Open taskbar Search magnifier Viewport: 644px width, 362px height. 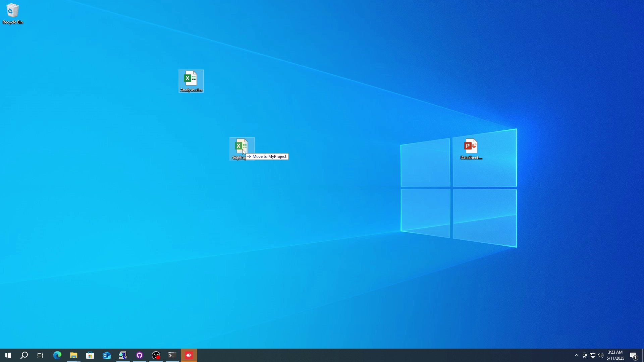24,355
